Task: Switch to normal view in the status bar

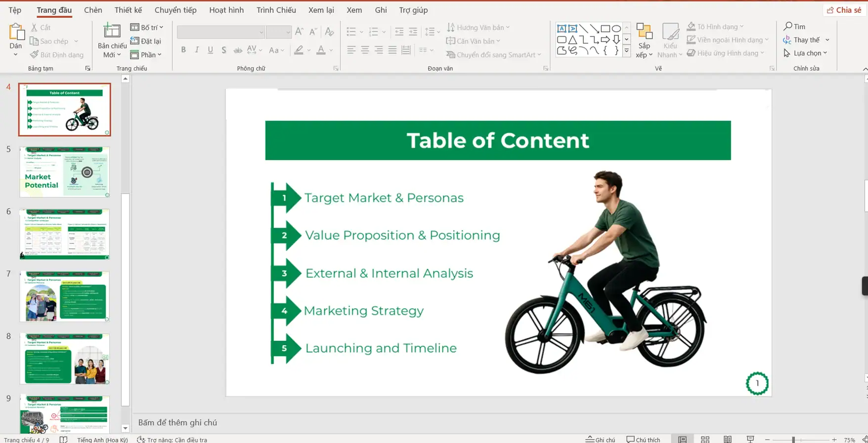Action: pyautogui.click(x=682, y=440)
